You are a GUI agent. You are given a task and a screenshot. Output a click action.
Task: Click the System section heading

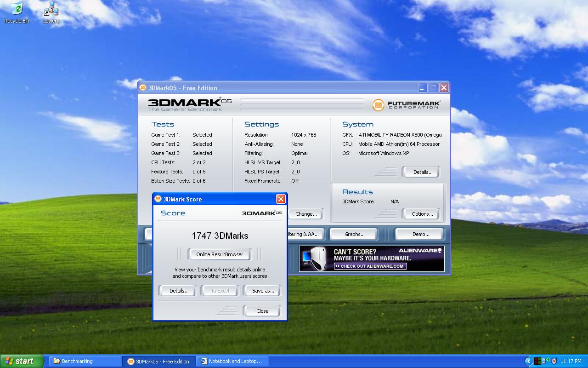pos(358,124)
